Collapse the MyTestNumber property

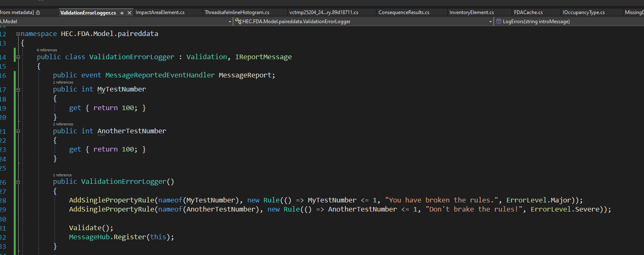tap(18, 89)
